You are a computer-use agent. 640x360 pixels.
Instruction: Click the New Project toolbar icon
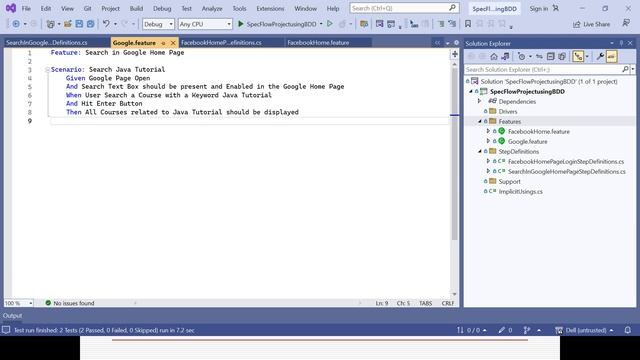pos(51,24)
